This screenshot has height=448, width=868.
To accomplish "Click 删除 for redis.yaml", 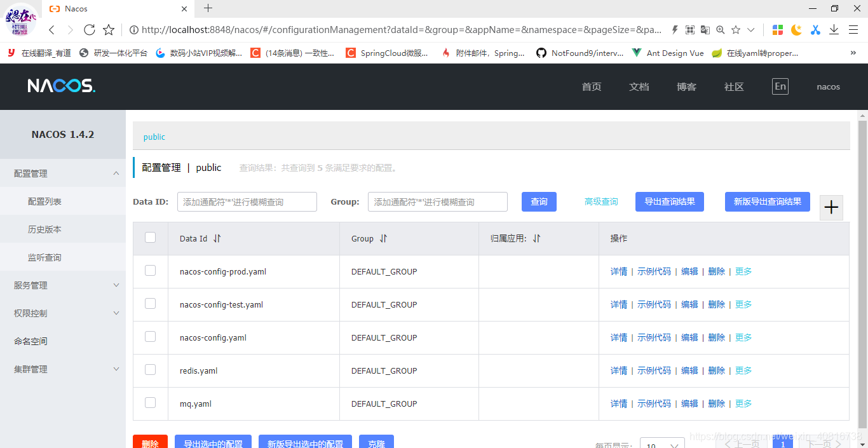I will click(716, 370).
